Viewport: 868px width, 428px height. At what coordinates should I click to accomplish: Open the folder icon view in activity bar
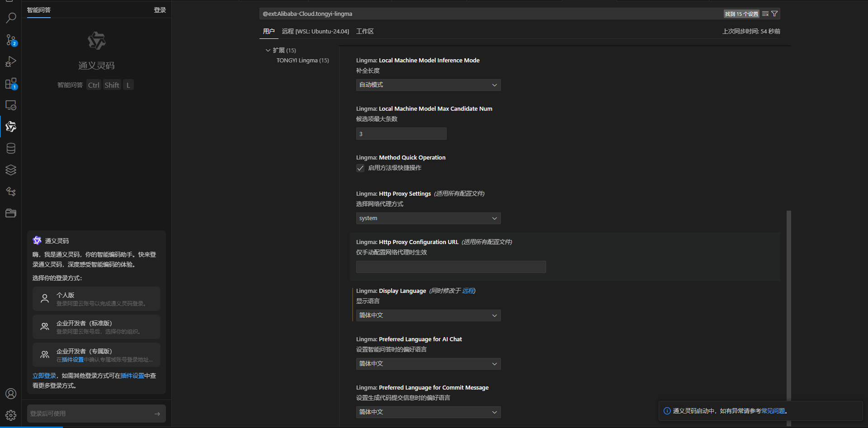[11, 213]
